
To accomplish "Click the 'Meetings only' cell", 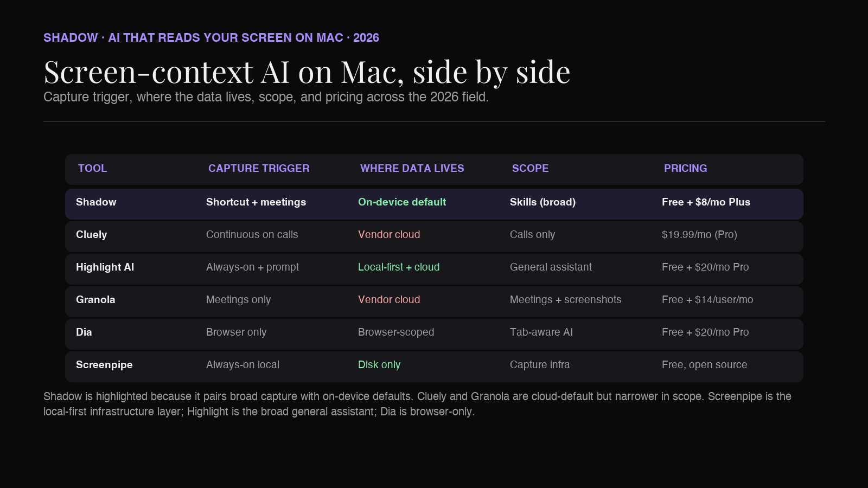I will (x=238, y=300).
